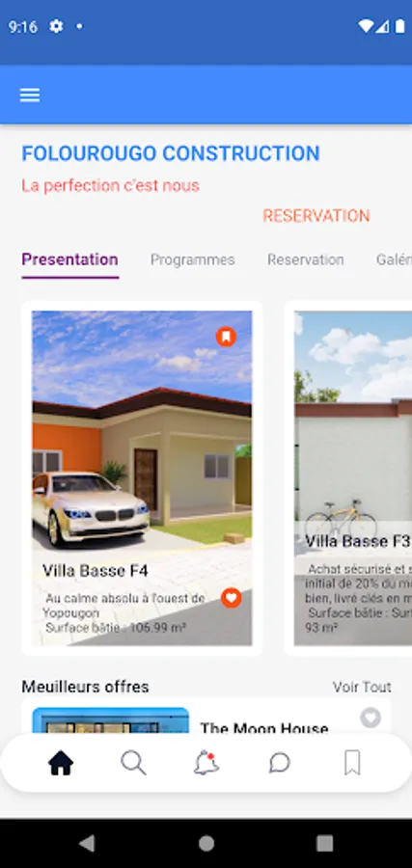Viewport: 412px width, 868px height.
Task: Select the Presentation tab
Action: (x=69, y=259)
